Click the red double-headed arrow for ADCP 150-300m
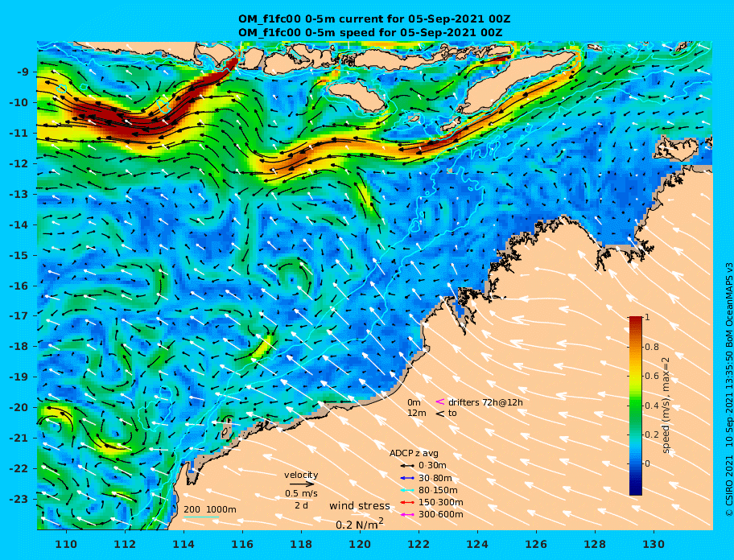 click(406, 502)
